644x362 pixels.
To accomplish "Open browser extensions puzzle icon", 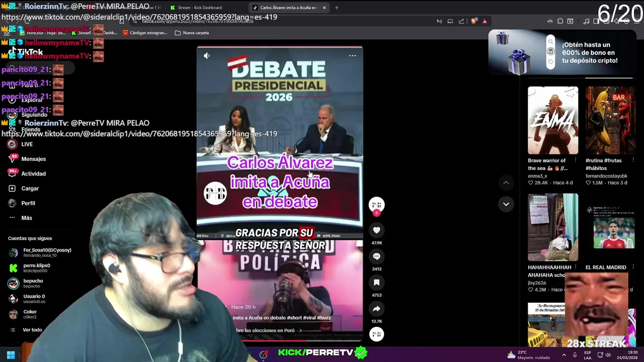I will (560, 21).
